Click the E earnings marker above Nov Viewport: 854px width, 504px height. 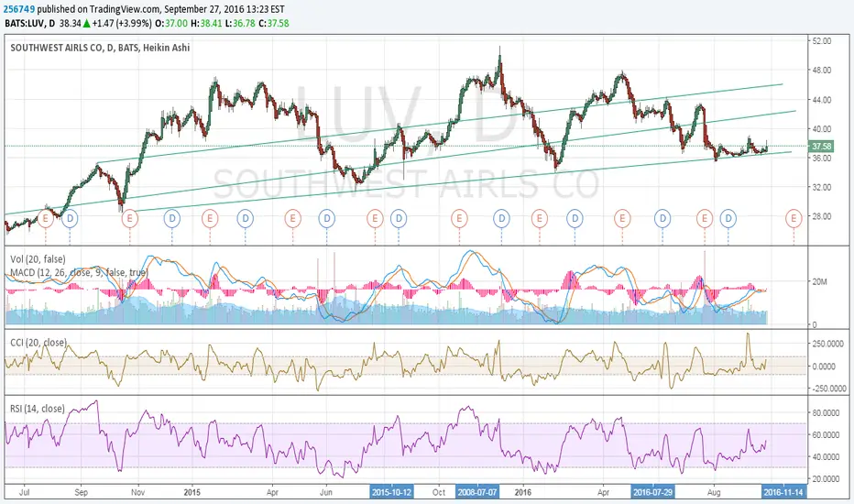(129, 219)
